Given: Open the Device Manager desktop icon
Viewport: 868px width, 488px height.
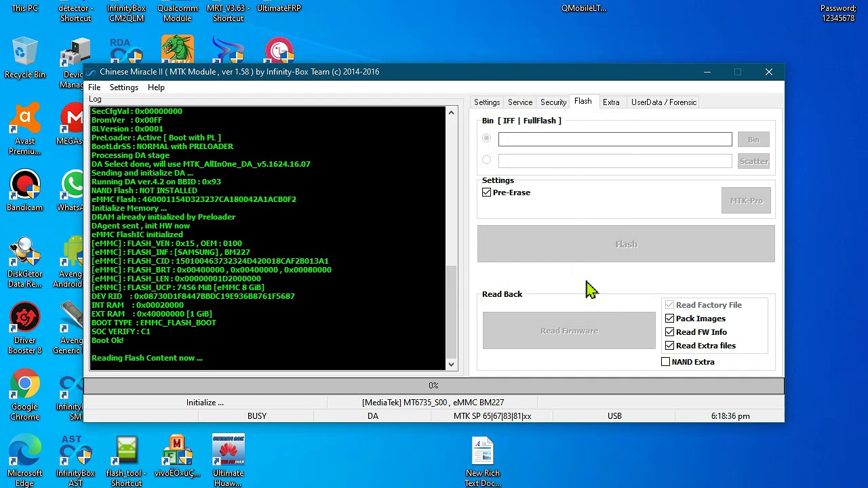Looking at the screenshot, I should [74, 62].
